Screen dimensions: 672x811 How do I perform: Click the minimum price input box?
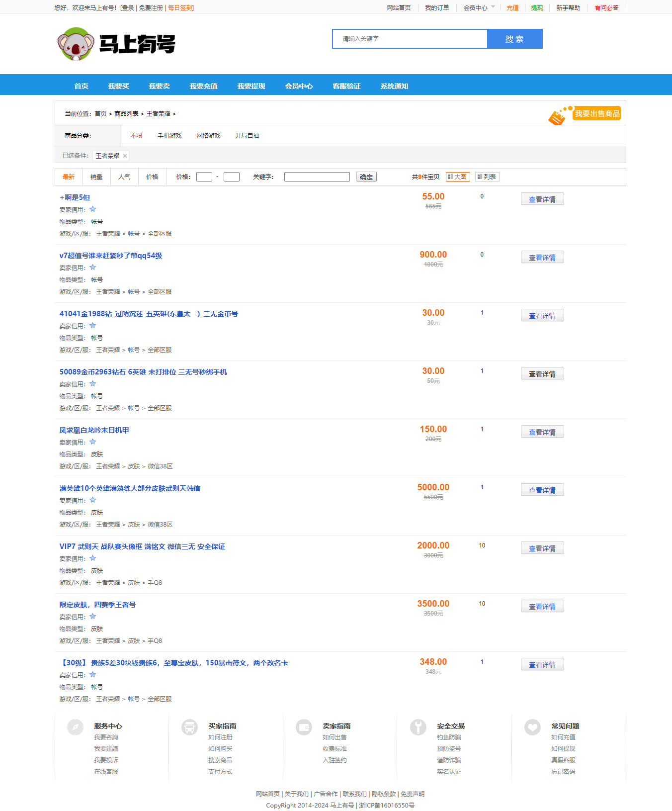204,177
